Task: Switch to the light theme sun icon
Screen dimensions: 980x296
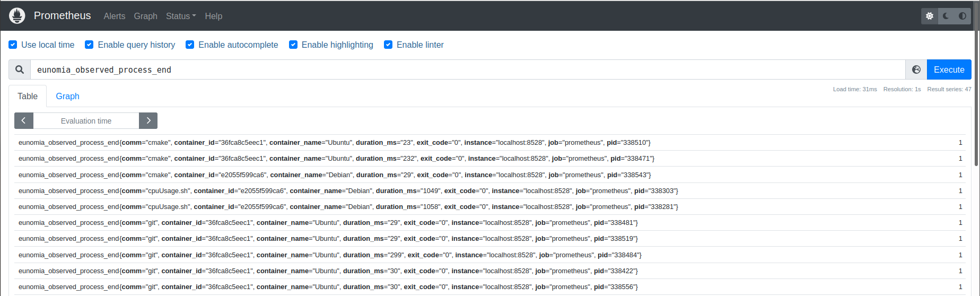Action: point(930,16)
